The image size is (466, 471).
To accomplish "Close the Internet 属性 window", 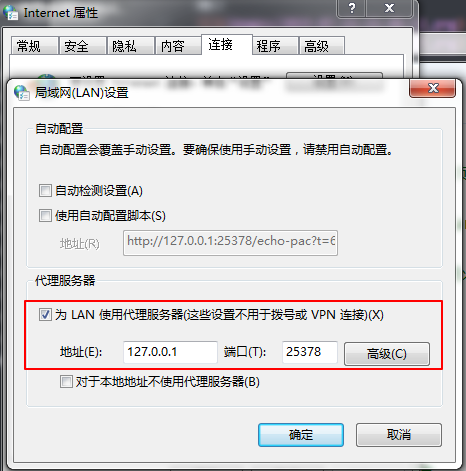I will pos(389,8).
